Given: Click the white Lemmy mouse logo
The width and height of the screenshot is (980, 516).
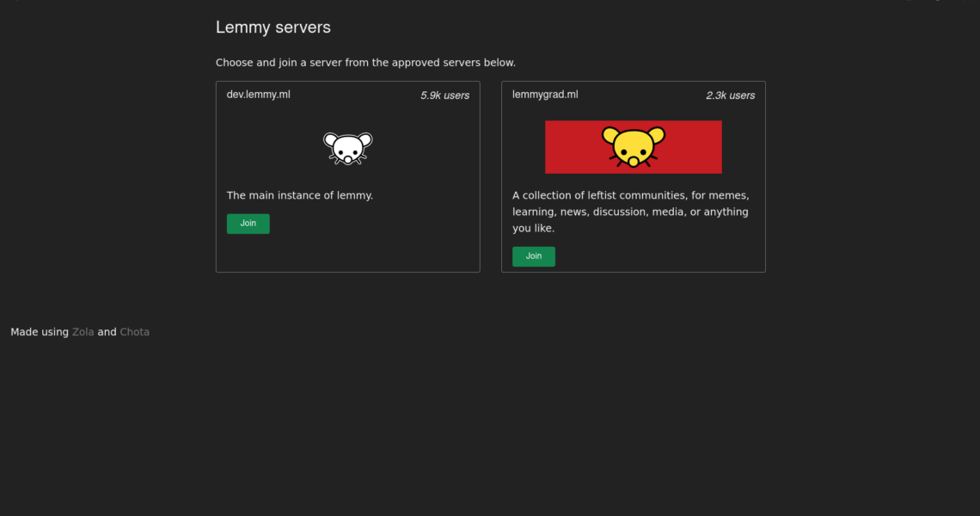Looking at the screenshot, I should 347,148.
